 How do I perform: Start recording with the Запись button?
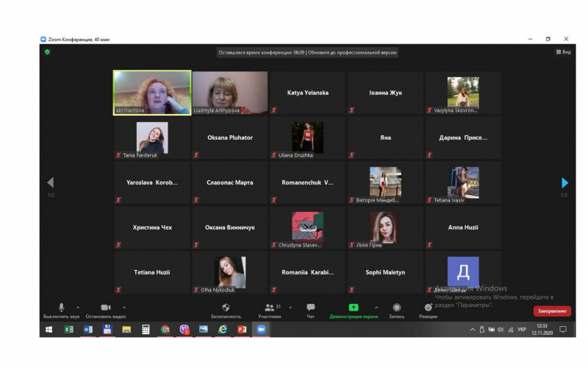point(396,308)
